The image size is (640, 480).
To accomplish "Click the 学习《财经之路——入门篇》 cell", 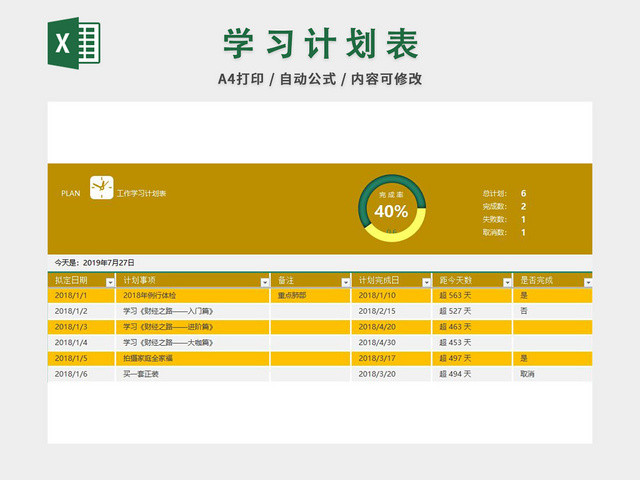I will click(x=193, y=311).
